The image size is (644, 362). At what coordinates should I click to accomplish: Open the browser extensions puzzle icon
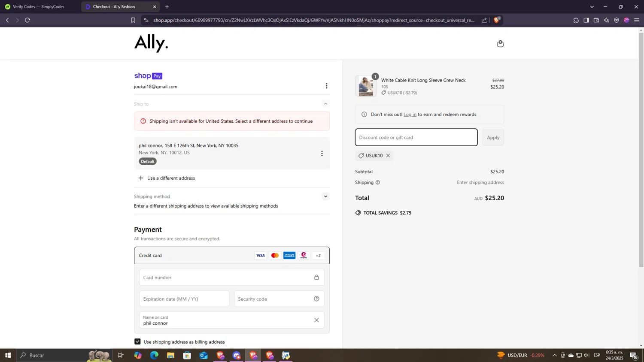[x=576, y=20]
